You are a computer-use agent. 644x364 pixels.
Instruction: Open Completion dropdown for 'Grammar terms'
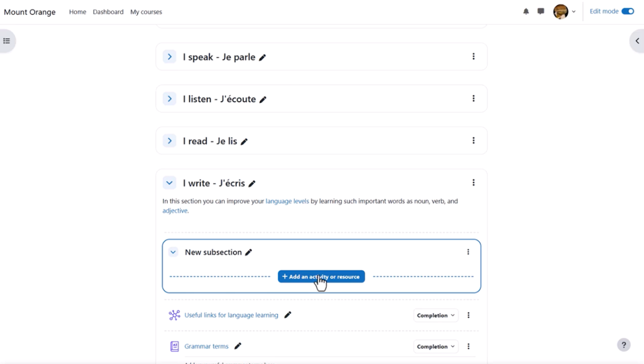coord(436,346)
